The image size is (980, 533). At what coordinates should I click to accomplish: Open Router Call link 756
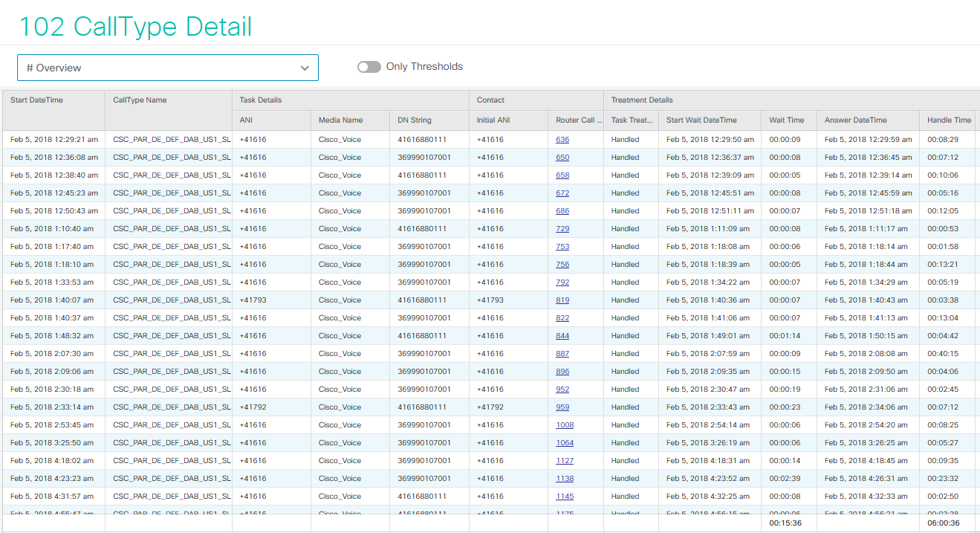pos(562,265)
